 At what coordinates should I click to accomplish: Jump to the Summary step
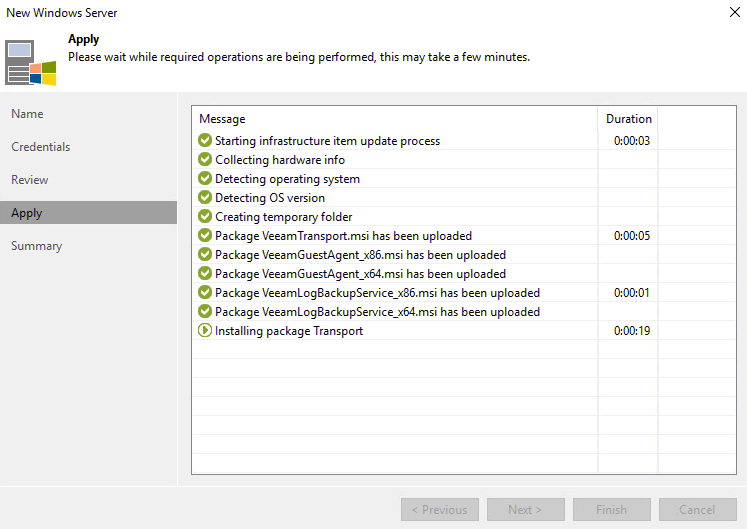pyautogui.click(x=37, y=246)
